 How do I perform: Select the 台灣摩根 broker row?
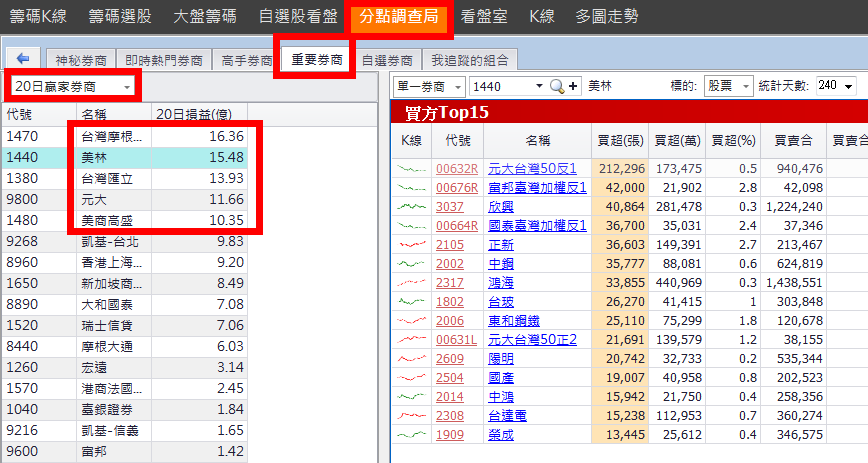tap(112, 136)
